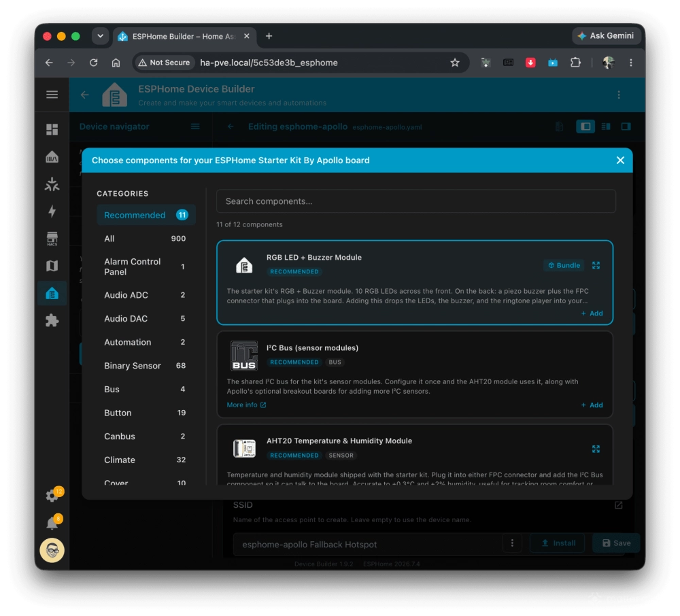Click the address bar URL
The height and width of the screenshot is (616, 680).
(269, 63)
